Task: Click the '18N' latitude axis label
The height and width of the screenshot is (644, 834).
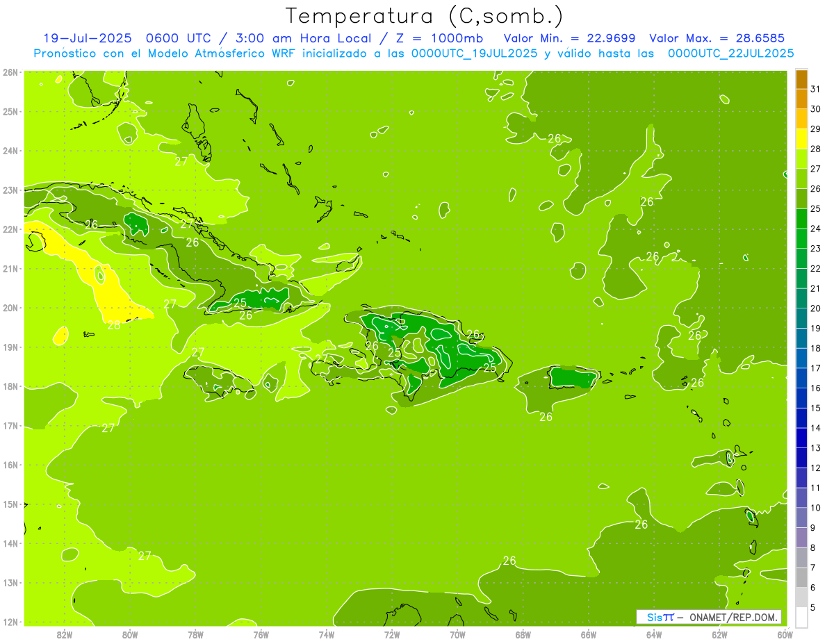Action: point(10,386)
